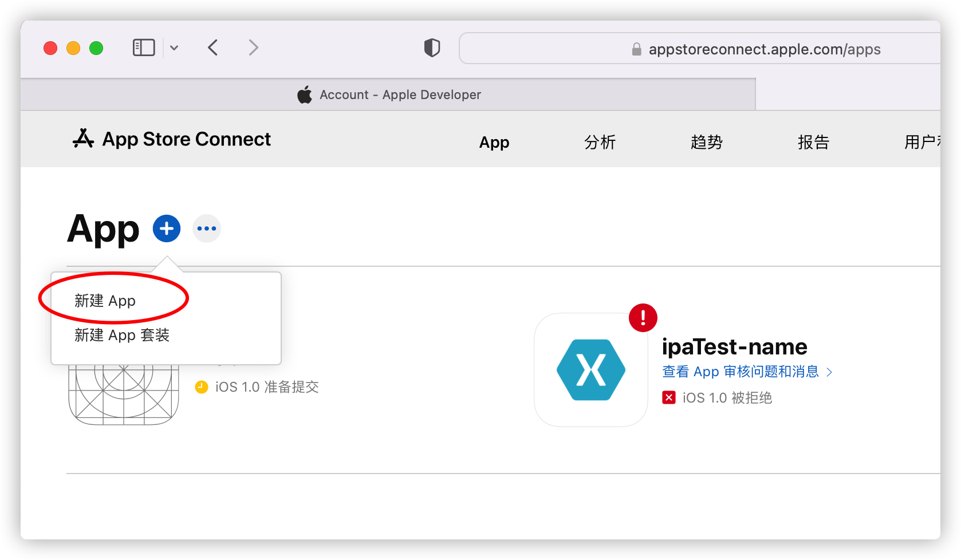This screenshot has height=560, width=961.
Task: Open the 分析 navigation item
Action: (600, 142)
